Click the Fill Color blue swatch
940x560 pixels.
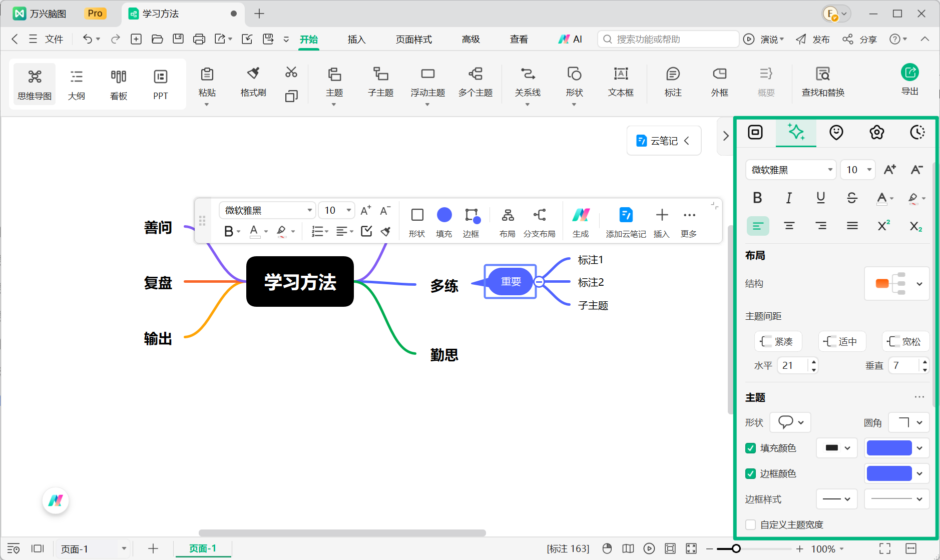point(889,448)
